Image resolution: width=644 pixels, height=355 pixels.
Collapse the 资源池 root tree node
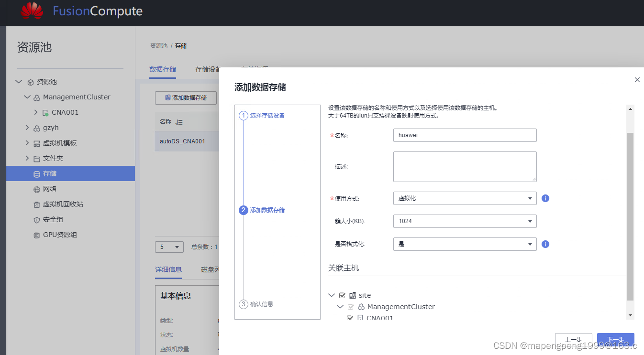pyautogui.click(x=19, y=82)
